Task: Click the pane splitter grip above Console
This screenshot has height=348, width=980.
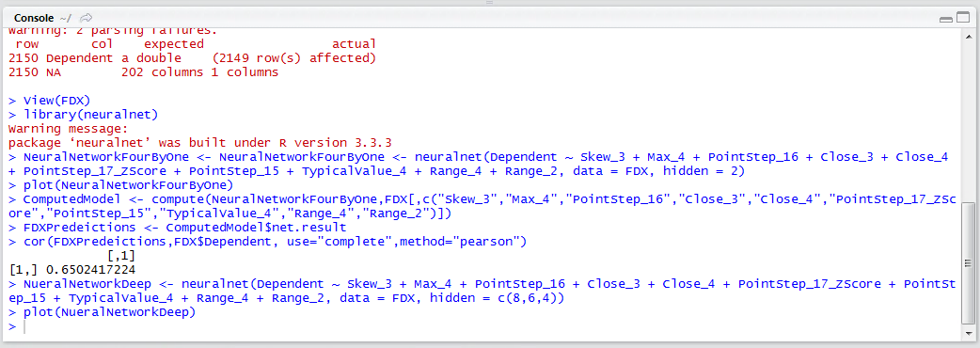Action: 489,3
